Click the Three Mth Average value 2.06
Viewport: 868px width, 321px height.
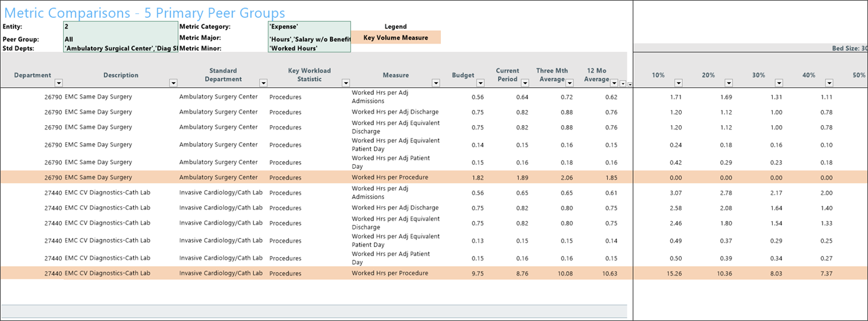(x=566, y=178)
